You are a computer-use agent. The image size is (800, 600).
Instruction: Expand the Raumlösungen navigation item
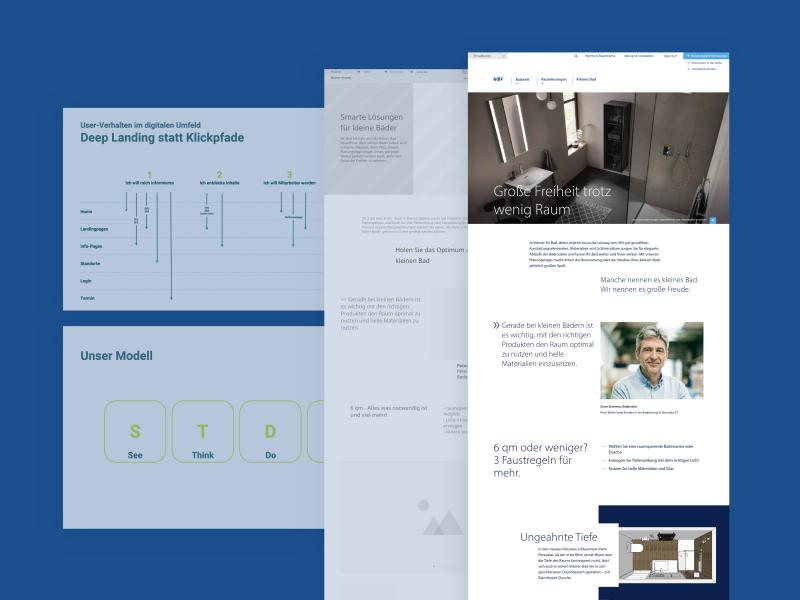click(554, 79)
